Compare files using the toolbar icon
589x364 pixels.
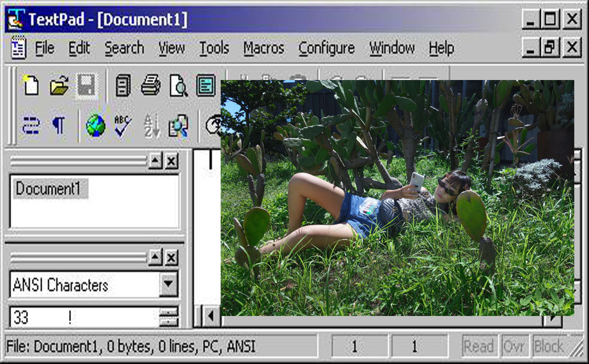(x=178, y=125)
